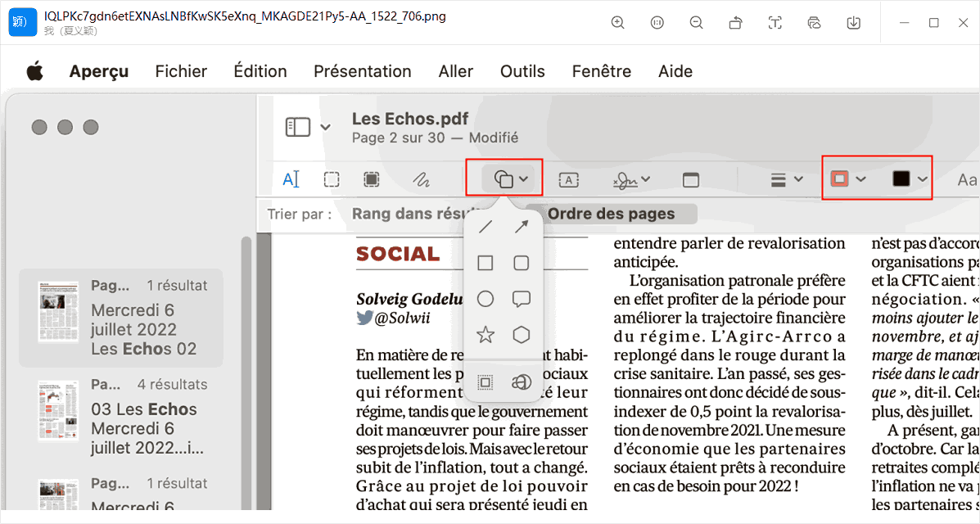Viewport: 980px width, 524px height.
Task: Sort by Ordre des pages
Action: tap(612, 214)
